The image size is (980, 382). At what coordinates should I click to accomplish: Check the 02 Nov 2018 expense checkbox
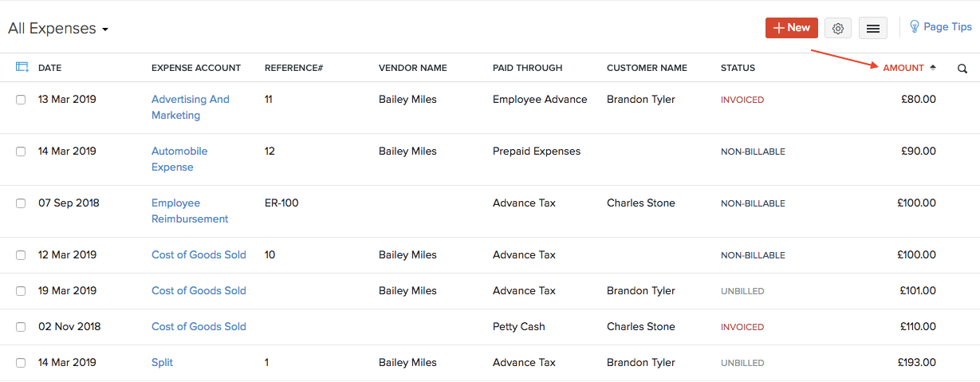pyautogui.click(x=21, y=327)
